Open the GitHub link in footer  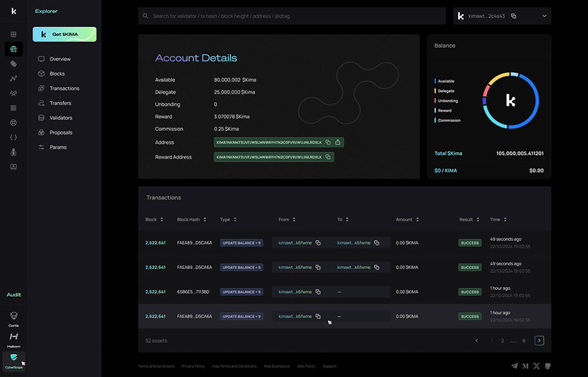click(548, 366)
